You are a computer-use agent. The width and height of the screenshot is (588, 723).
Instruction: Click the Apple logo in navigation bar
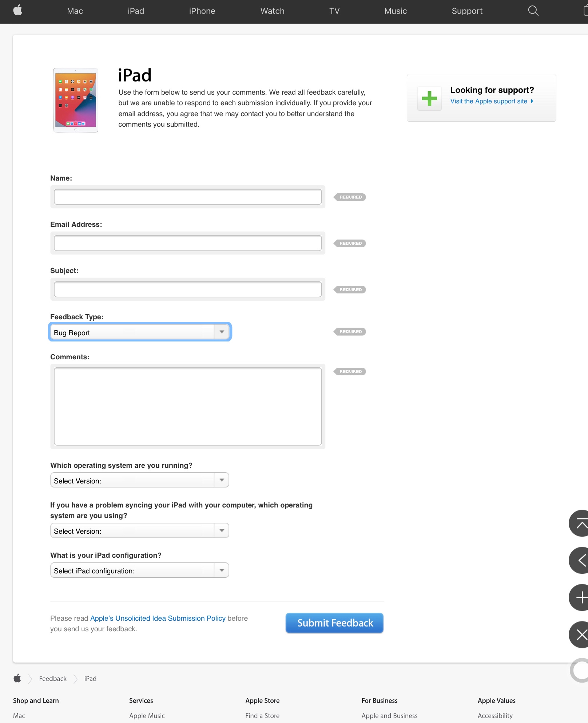coord(17,11)
